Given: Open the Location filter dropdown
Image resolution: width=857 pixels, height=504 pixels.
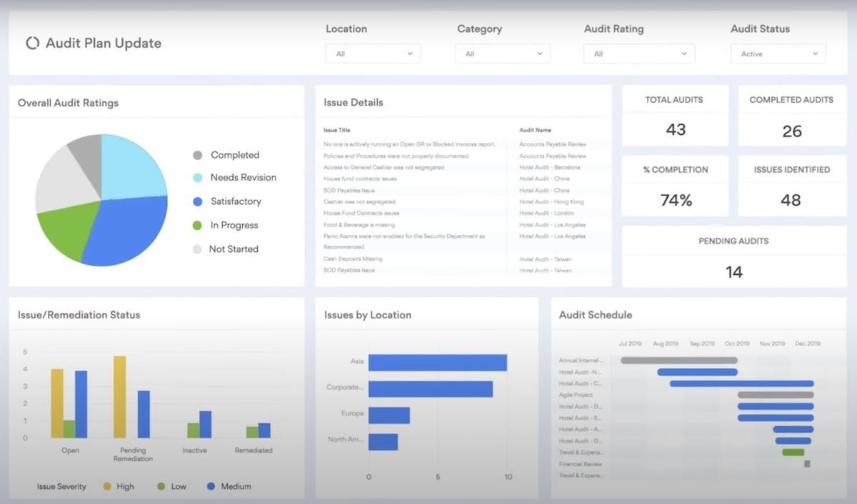Looking at the screenshot, I should tap(373, 54).
